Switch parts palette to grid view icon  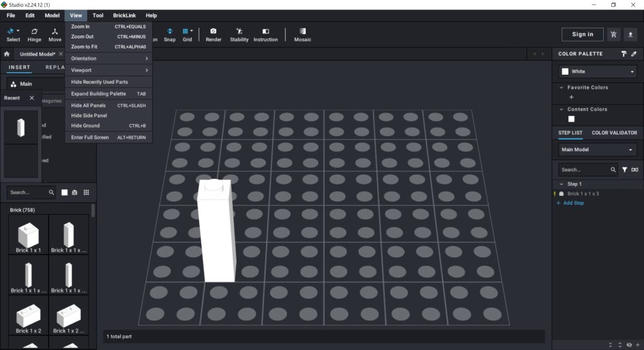(x=86, y=192)
